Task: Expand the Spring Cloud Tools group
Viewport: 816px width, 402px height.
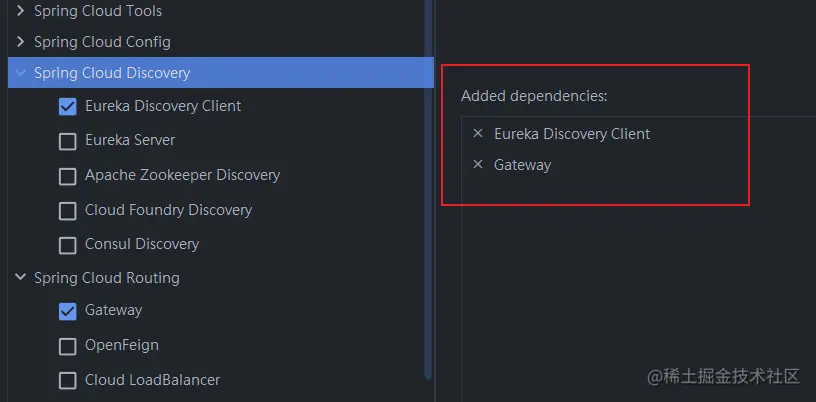Action: 20,11
